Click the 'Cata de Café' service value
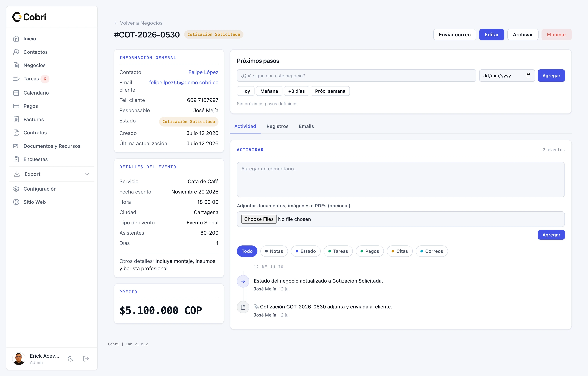 click(203, 181)
